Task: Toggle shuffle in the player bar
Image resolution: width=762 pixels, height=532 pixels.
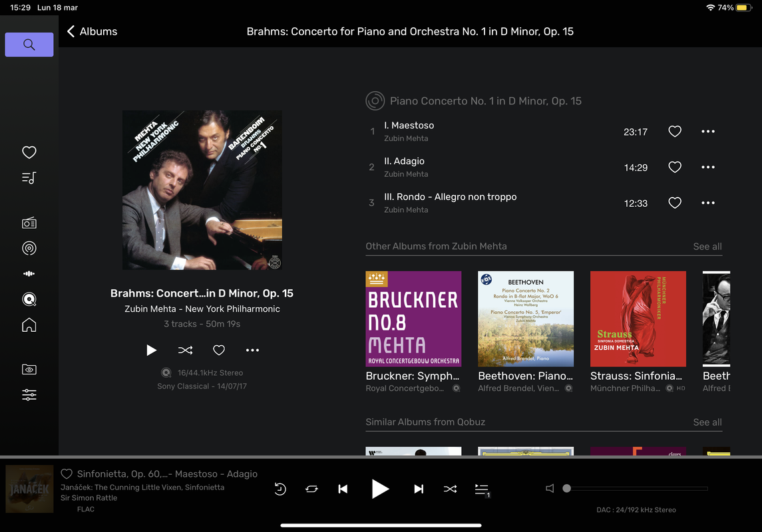Action: coord(450,489)
